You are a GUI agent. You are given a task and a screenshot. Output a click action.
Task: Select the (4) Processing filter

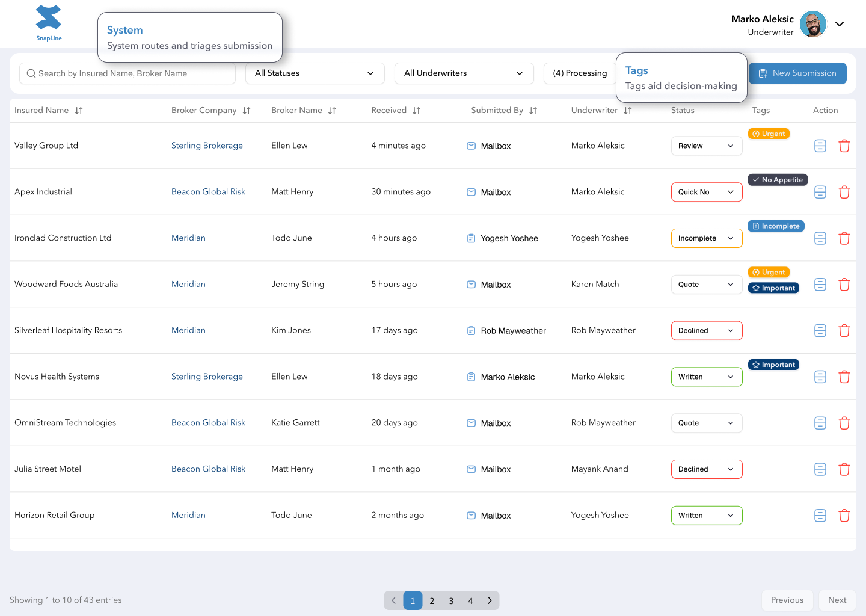coord(580,73)
